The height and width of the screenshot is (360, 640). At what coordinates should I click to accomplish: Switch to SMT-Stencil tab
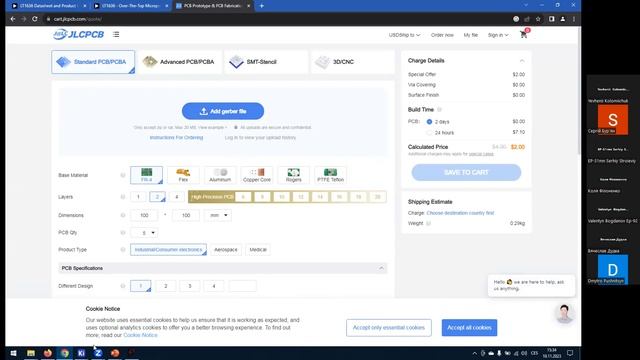pyautogui.click(x=266, y=62)
